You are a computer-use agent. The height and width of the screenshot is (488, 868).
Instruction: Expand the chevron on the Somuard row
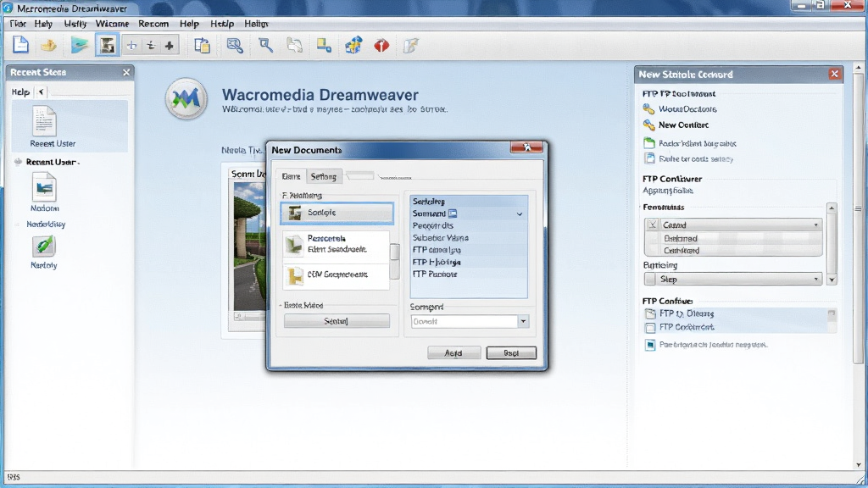point(520,213)
